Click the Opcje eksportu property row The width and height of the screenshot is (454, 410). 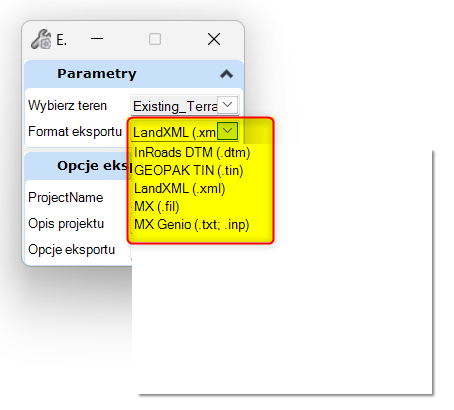(78, 250)
